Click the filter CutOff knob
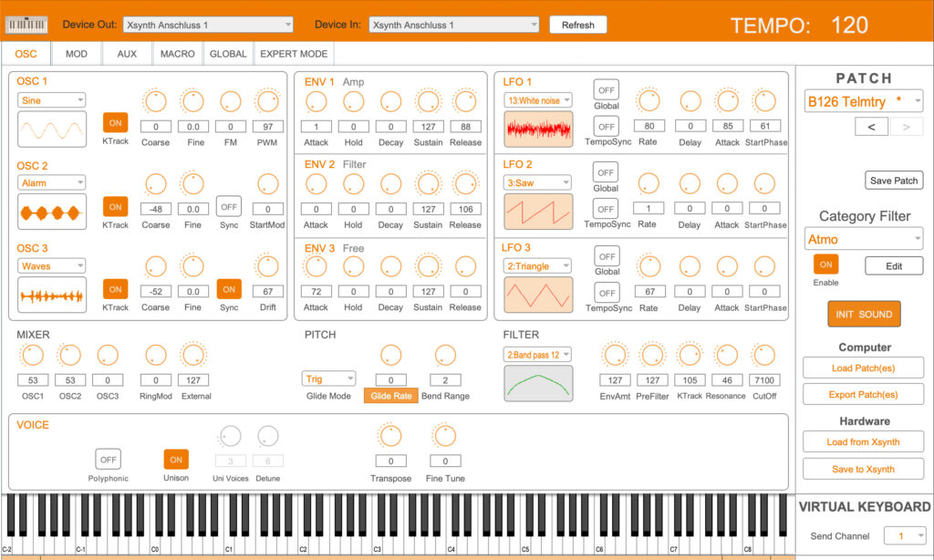934x560 pixels. [x=763, y=356]
